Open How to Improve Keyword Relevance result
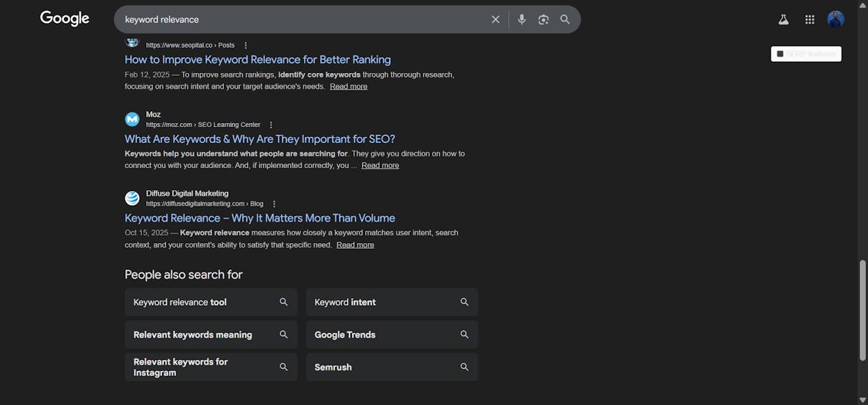The image size is (868, 405). click(257, 60)
